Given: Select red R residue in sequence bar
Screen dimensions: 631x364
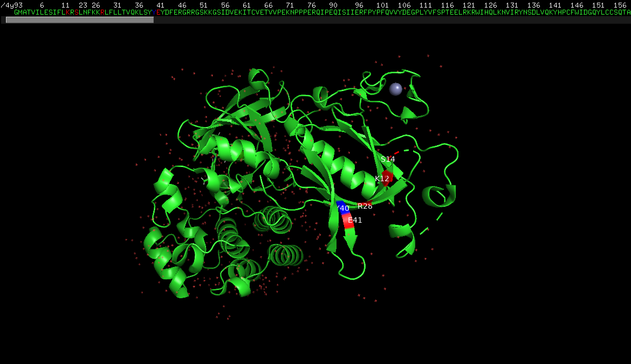Looking at the screenshot, I should coord(102,12).
